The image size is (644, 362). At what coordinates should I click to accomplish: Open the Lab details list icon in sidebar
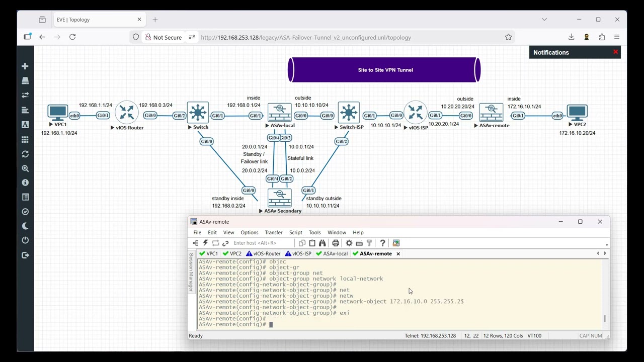click(x=25, y=197)
